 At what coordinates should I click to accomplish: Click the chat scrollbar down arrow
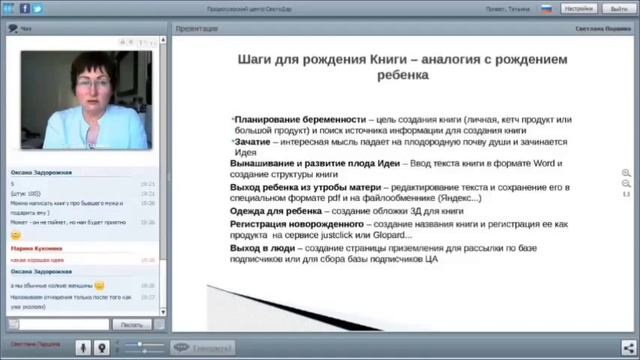(163, 312)
